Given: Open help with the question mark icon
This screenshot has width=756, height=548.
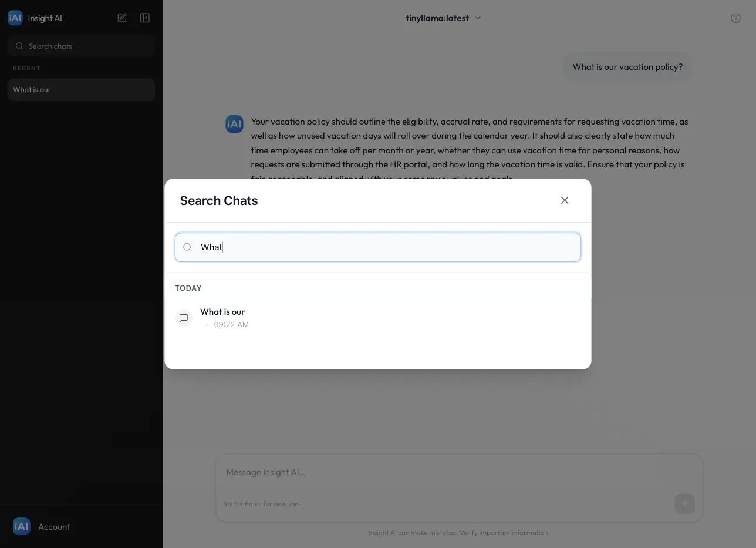Looking at the screenshot, I should coord(735,18).
